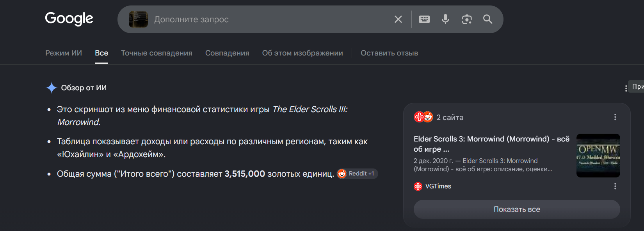Screen dimensions: 644x231
Task: Open AI overview three-dot options menu
Action: [x=626, y=89]
